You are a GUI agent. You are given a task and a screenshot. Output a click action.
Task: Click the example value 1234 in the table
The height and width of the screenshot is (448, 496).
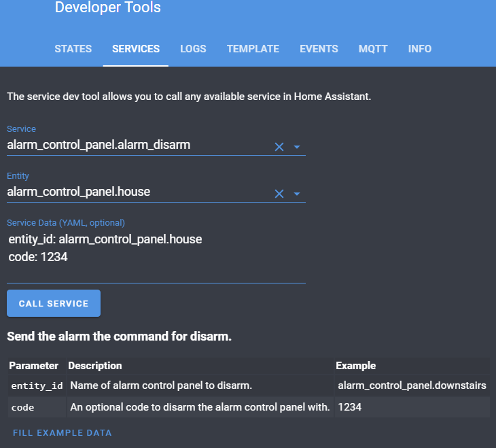tap(349, 407)
